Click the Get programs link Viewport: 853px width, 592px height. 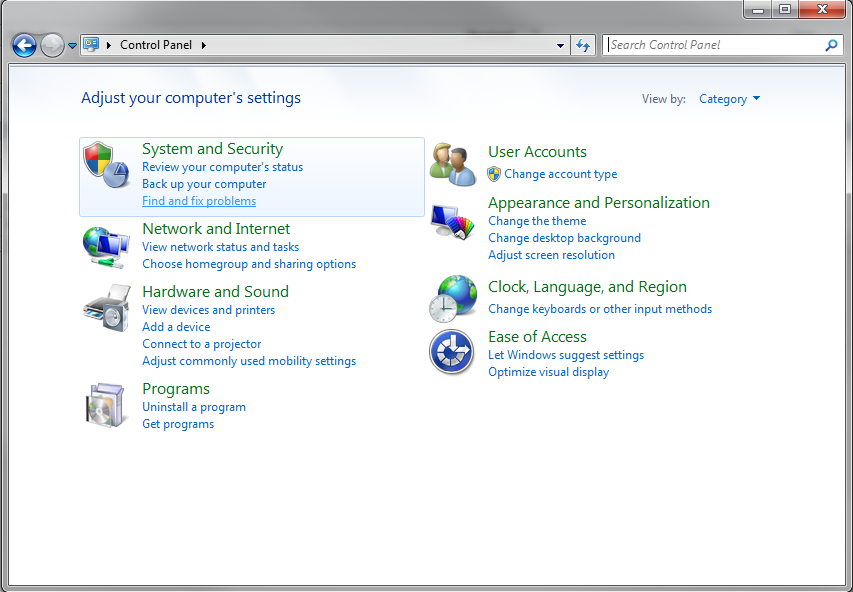178,424
